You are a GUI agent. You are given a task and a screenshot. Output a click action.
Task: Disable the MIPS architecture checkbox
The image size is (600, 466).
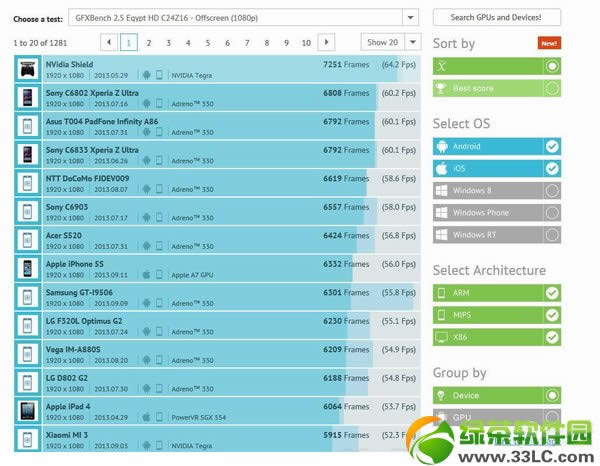pos(552,315)
